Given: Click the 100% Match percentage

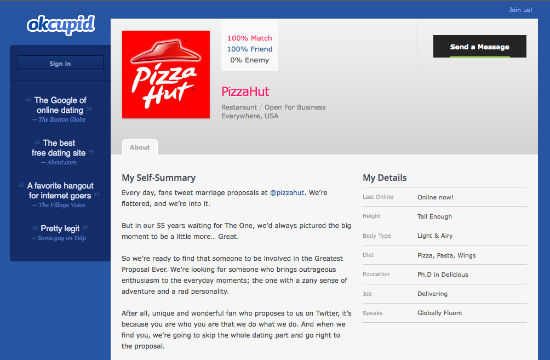Looking at the screenshot, I should (250, 38).
